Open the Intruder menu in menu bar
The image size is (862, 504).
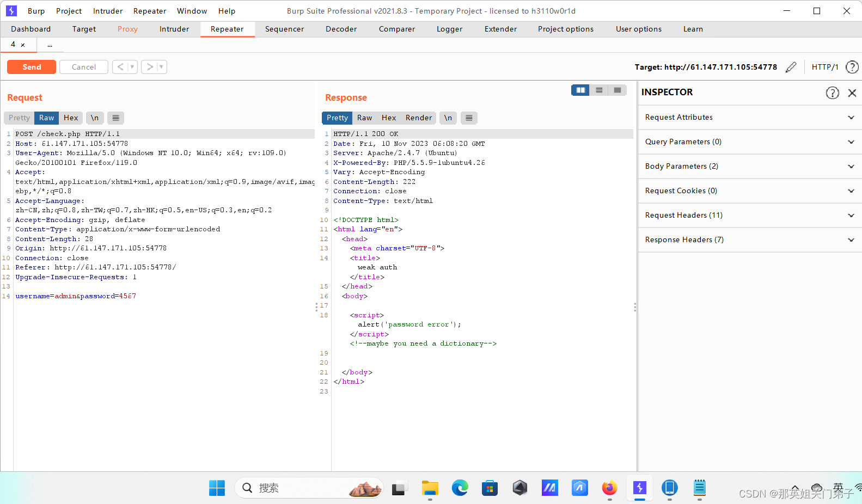(x=108, y=11)
